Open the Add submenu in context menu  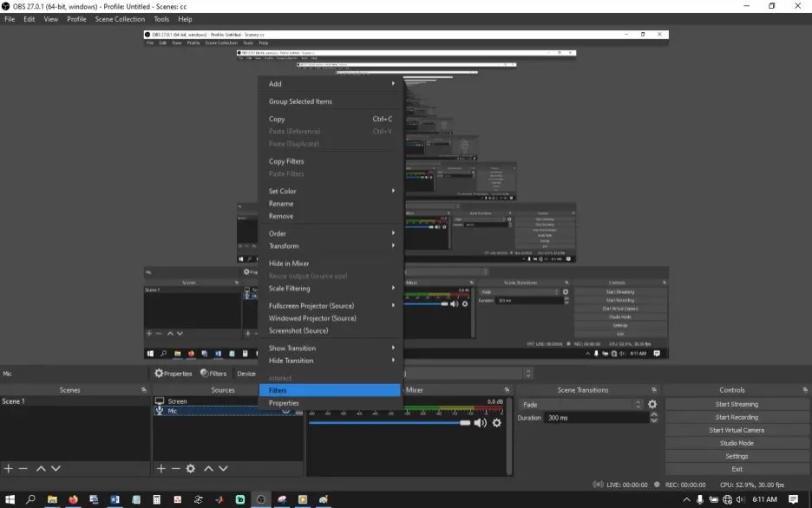(x=330, y=83)
